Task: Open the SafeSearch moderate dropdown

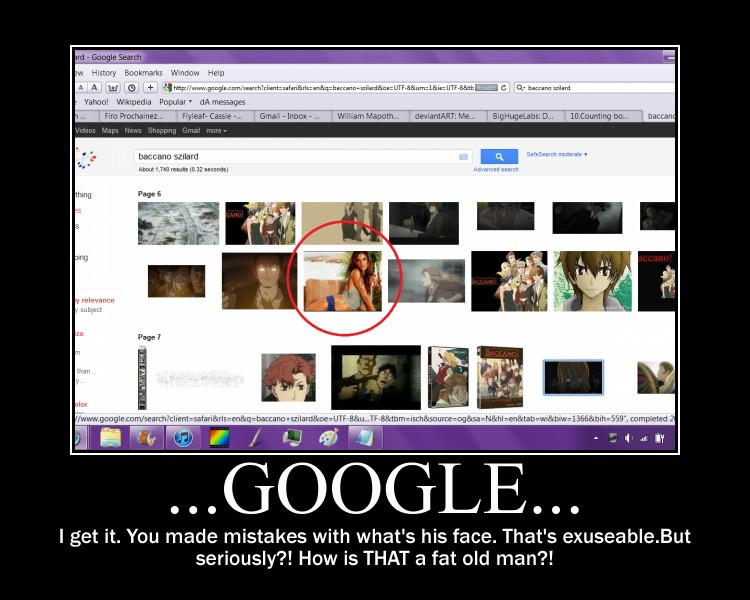Action: tap(557, 155)
